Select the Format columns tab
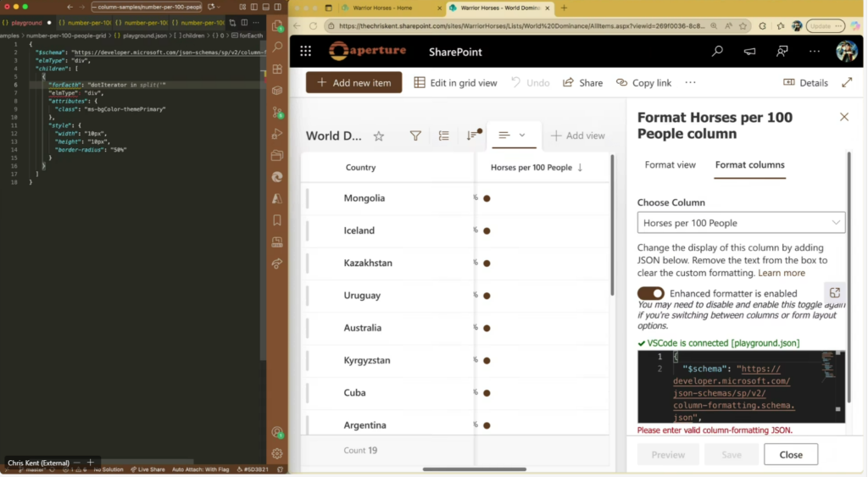The height and width of the screenshot is (477, 868). [x=749, y=165]
